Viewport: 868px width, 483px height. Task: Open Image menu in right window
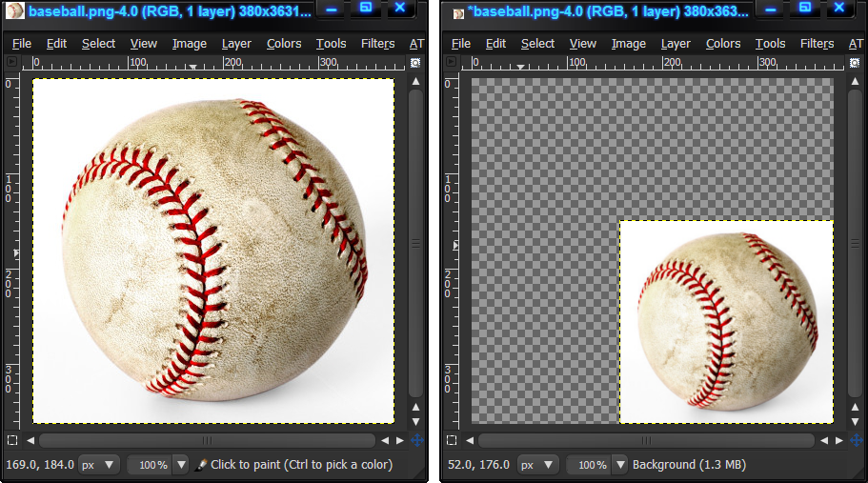click(628, 44)
